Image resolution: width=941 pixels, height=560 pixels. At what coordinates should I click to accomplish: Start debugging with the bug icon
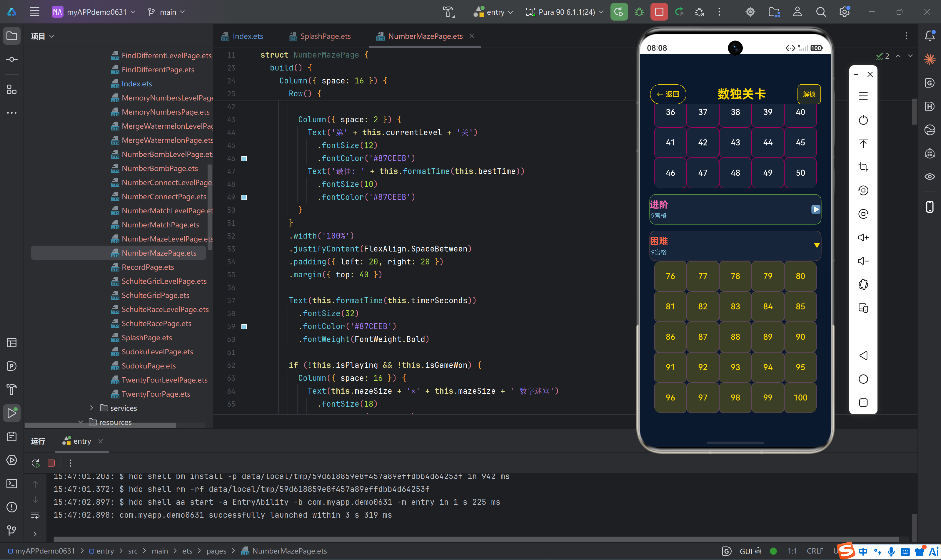(x=639, y=12)
